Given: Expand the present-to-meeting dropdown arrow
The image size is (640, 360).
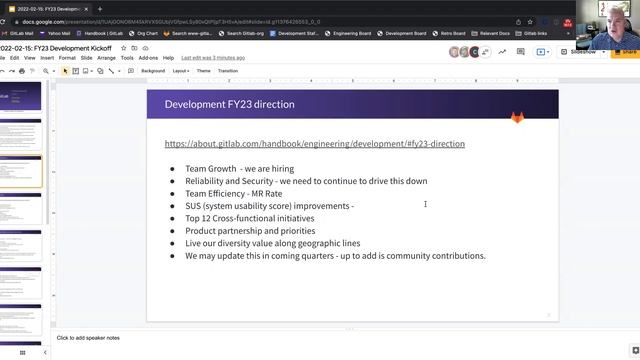Looking at the screenshot, I should [548, 52].
